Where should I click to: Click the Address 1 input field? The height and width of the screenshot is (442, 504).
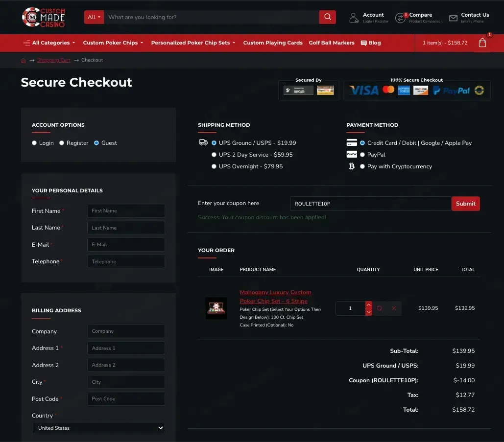click(126, 348)
